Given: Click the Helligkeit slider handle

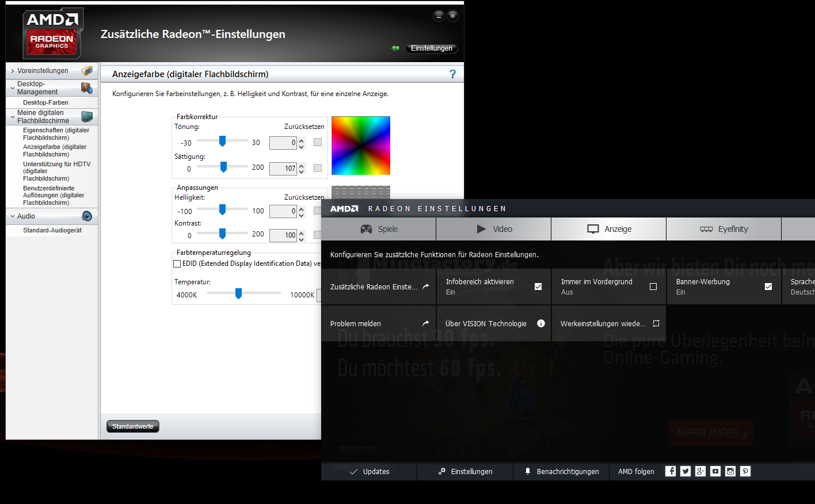Looking at the screenshot, I should [x=222, y=209].
